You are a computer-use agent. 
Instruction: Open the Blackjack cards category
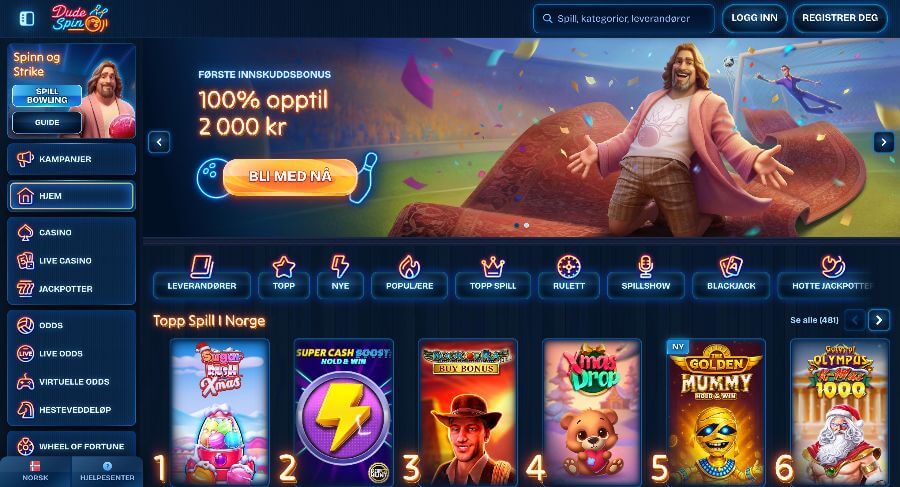(x=731, y=276)
